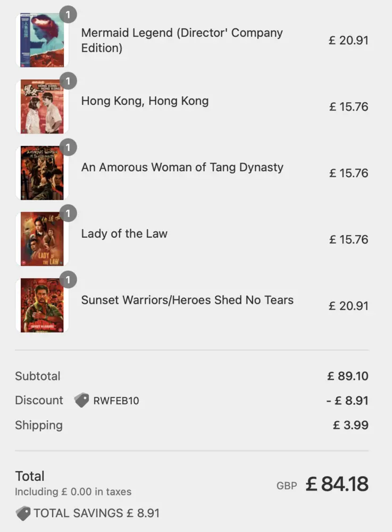Viewport: 392px width, 532px height.
Task: Click the £ 84.18 total amount
Action: pyautogui.click(x=337, y=484)
